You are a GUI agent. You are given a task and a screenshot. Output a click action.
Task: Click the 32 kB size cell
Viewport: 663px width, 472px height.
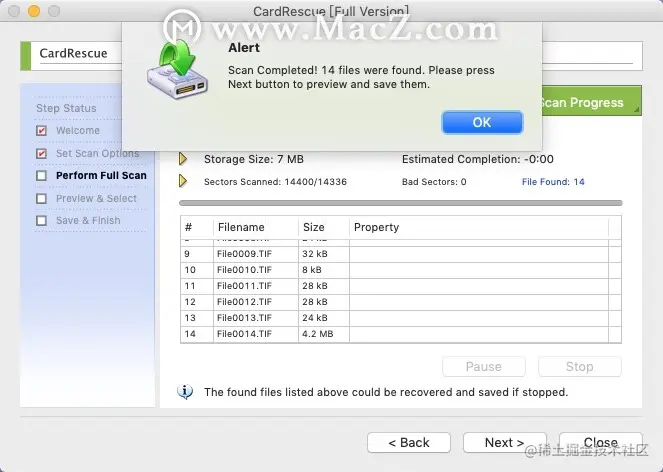(x=324, y=254)
